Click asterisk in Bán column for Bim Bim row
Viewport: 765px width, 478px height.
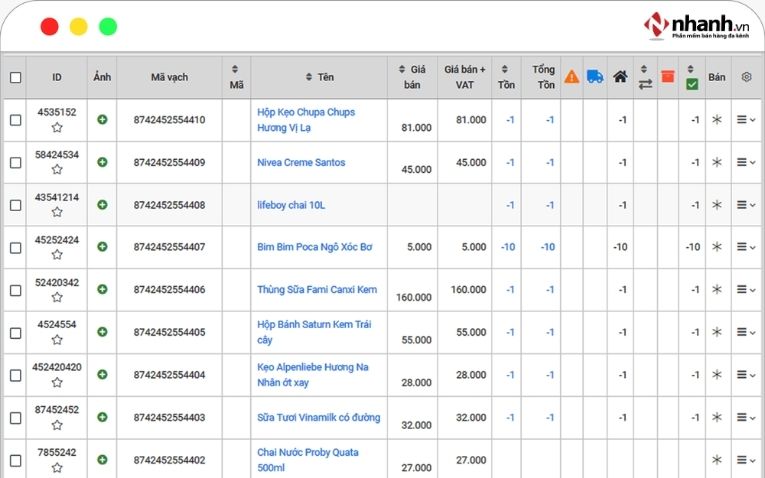(x=717, y=247)
